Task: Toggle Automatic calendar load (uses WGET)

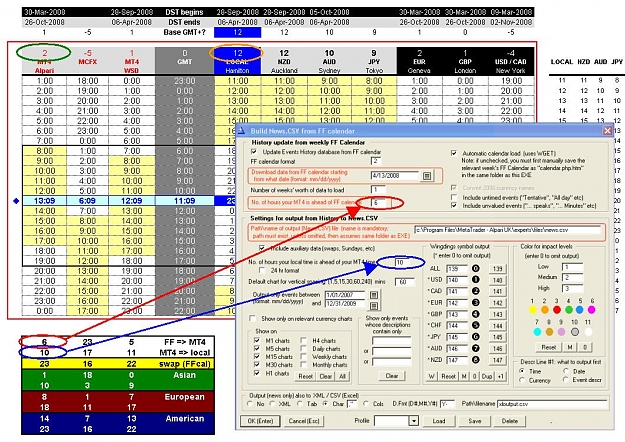Action: (x=454, y=153)
